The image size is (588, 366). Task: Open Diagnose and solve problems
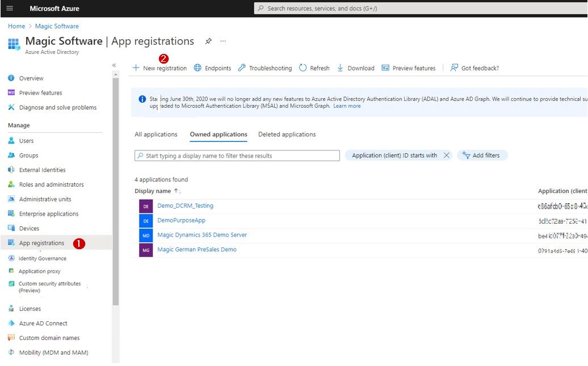click(x=58, y=107)
